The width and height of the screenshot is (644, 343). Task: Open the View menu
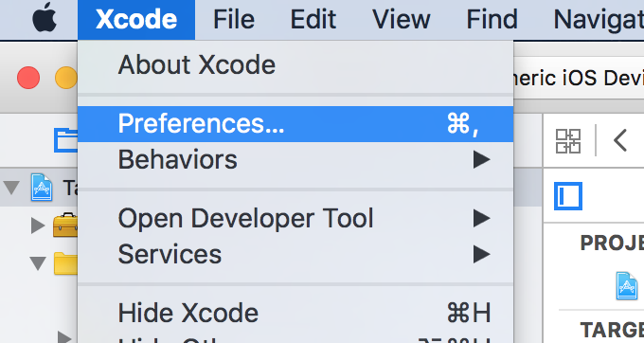click(x=401, y=19)
